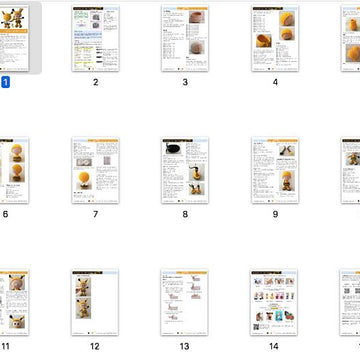Select the page 12 thumbnail
360x360 pixels.
point(95,302)
